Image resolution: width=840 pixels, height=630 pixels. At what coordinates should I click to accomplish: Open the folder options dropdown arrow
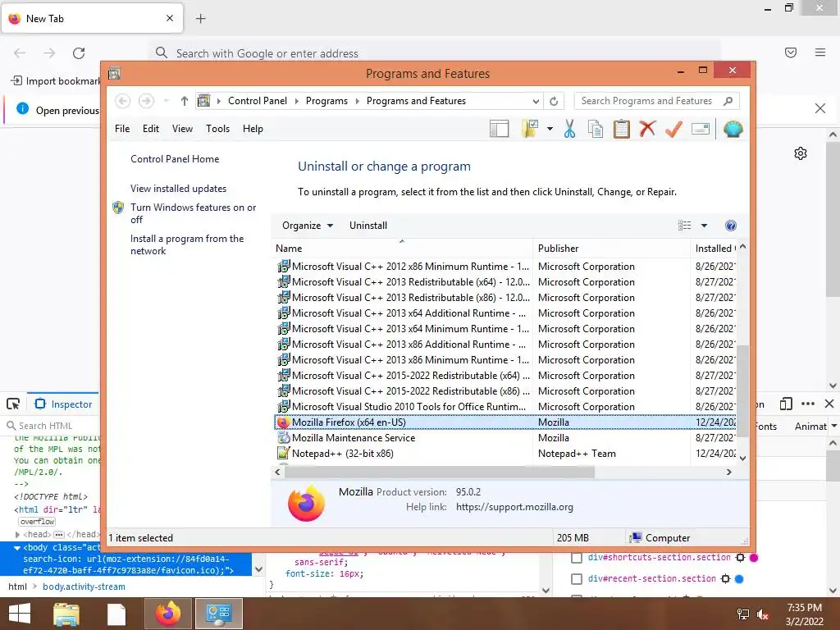[550, 129]
